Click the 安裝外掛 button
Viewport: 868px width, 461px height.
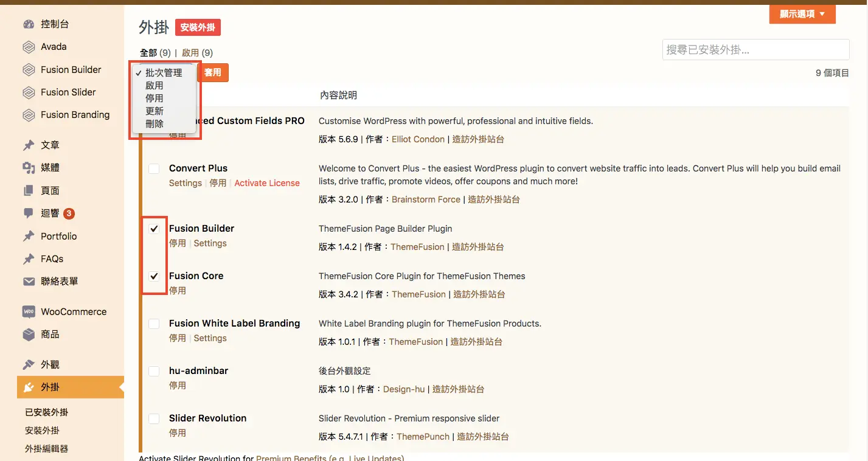pyautogui.click(x=198, y=27)
